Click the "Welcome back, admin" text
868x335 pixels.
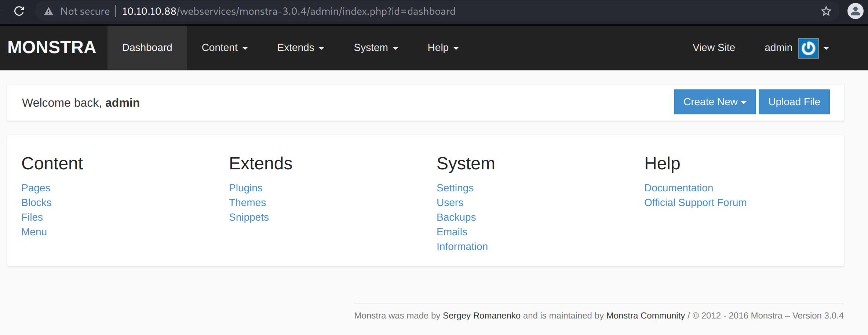coord(81,103)
